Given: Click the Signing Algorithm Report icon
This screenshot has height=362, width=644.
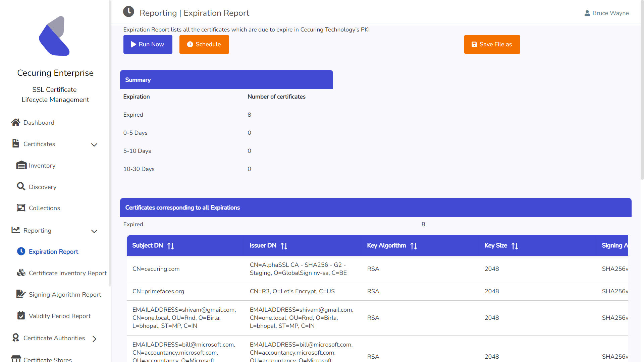Looking at the screenshot, I should click(21, 294).
